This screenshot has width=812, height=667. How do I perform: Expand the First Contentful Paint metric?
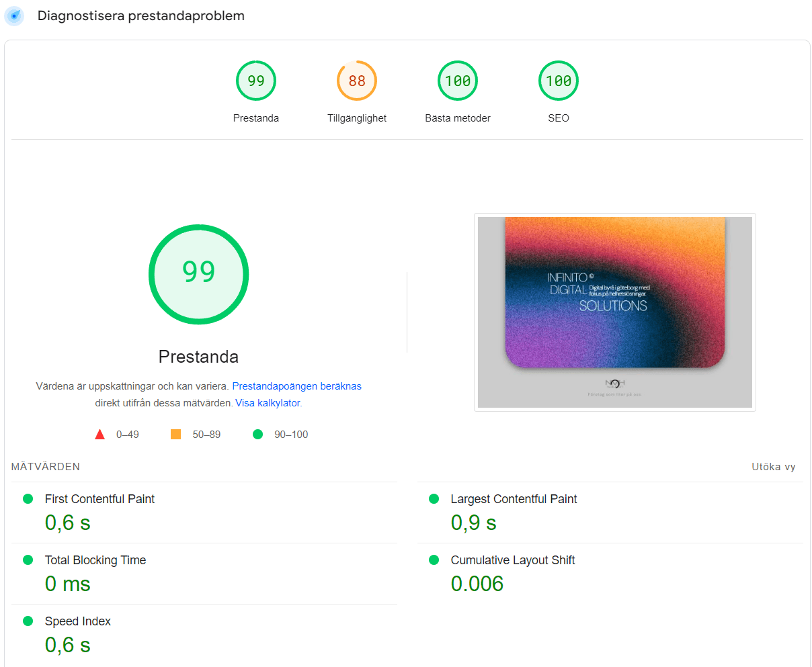204,513
